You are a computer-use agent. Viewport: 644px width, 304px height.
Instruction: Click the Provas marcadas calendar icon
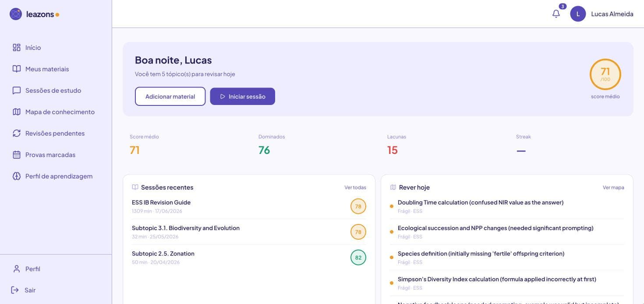(17, 154)
